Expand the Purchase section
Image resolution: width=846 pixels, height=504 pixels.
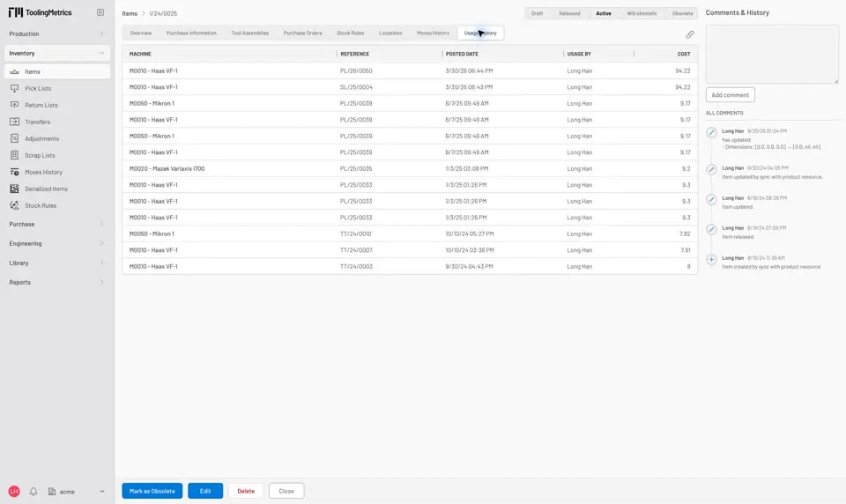pos(56,224)
